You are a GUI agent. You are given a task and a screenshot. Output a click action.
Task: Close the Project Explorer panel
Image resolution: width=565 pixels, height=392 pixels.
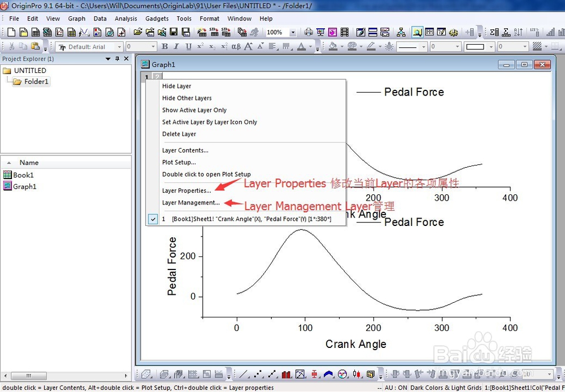tap(126, 59)
